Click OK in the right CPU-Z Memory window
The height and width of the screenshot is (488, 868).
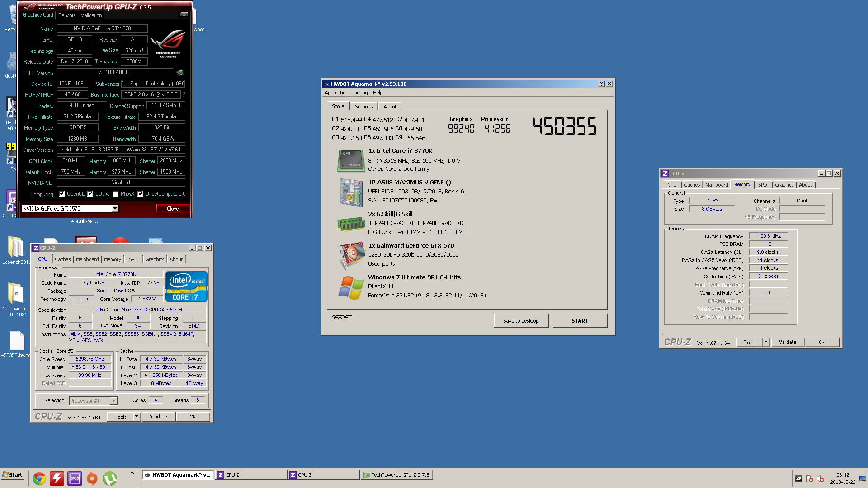(x=822, y=342)
